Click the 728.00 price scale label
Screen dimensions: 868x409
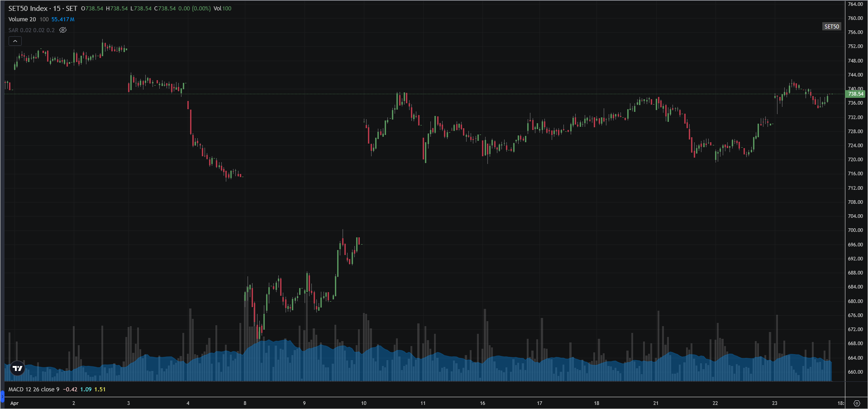click(855, 131)
